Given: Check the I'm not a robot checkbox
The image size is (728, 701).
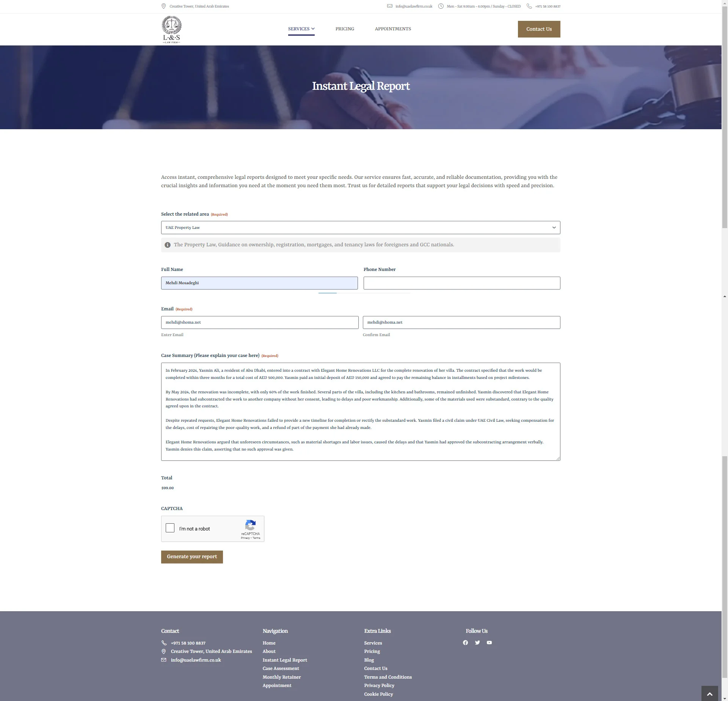Looking at the screenshot, I should [170, 528].
